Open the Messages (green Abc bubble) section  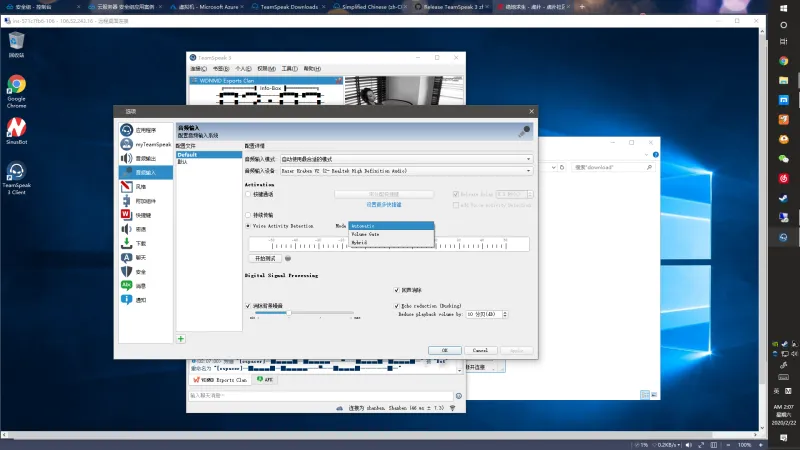[145, 286]
